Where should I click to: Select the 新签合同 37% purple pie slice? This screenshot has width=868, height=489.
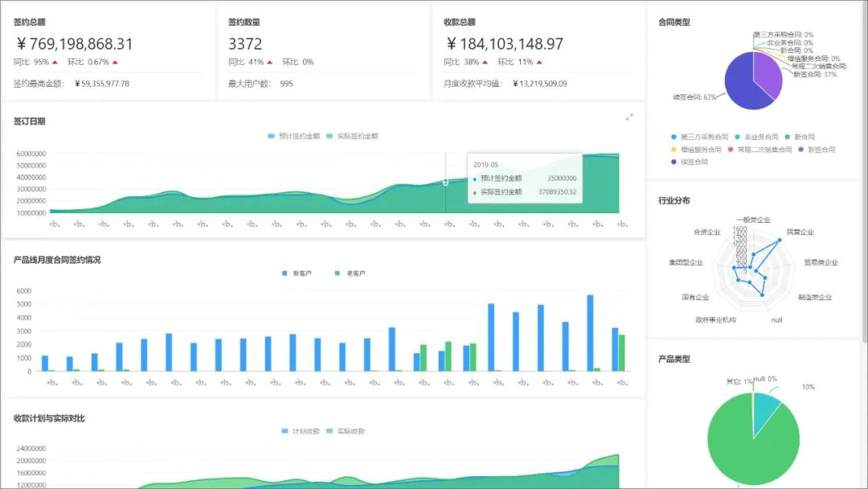coord(769,75)
